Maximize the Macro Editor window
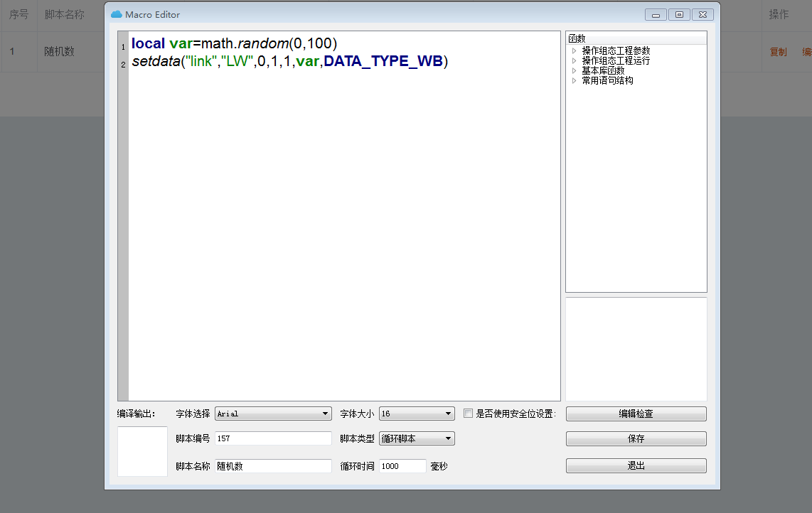The height and width of the screenshot is (513, 812). coord(679,14)
